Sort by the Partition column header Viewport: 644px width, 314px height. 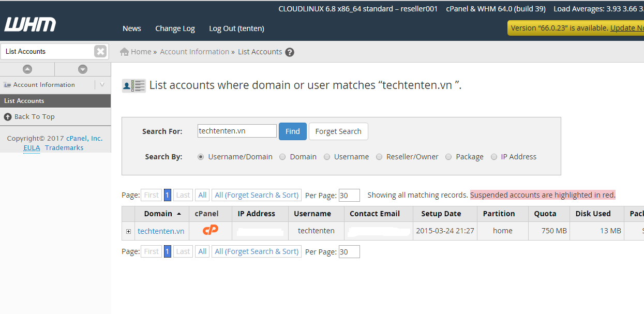[499, 214]
